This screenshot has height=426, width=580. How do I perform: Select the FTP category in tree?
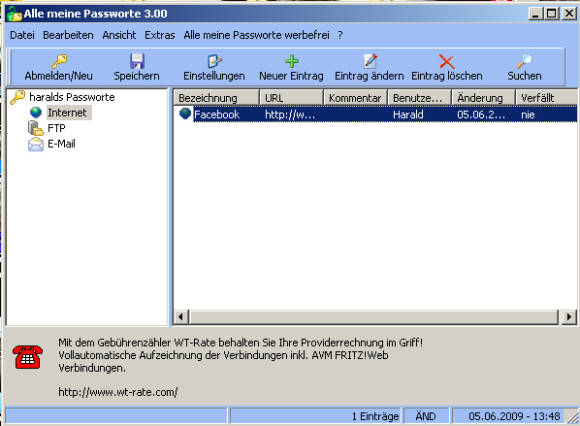coord(56,128)
